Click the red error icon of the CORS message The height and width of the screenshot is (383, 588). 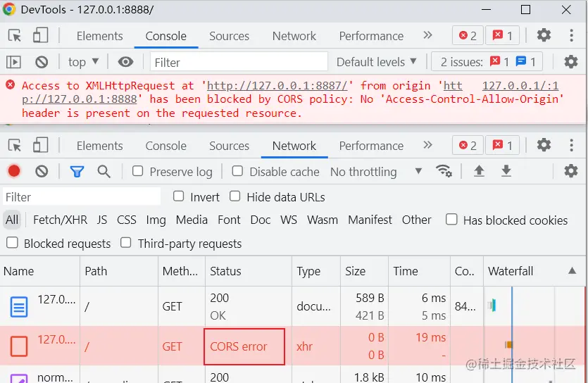[11, 85]
